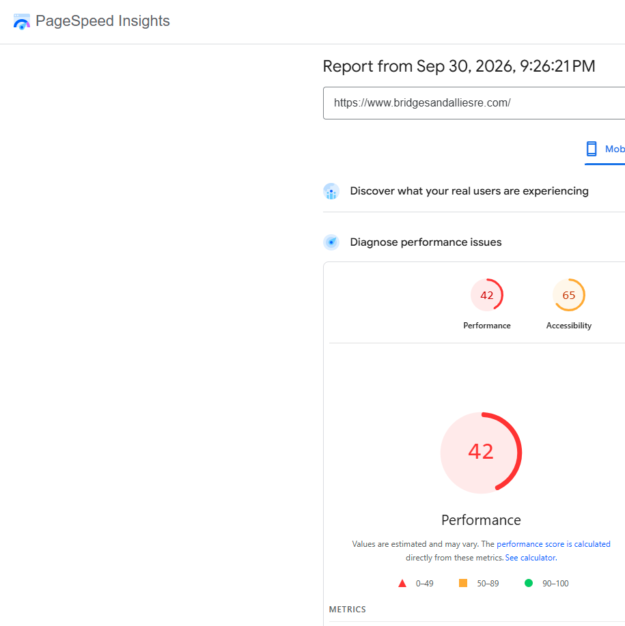The width and height of the screenshot is (625, 626).
Task: Click the '50–89' legend range text
Action: (488, 584)
